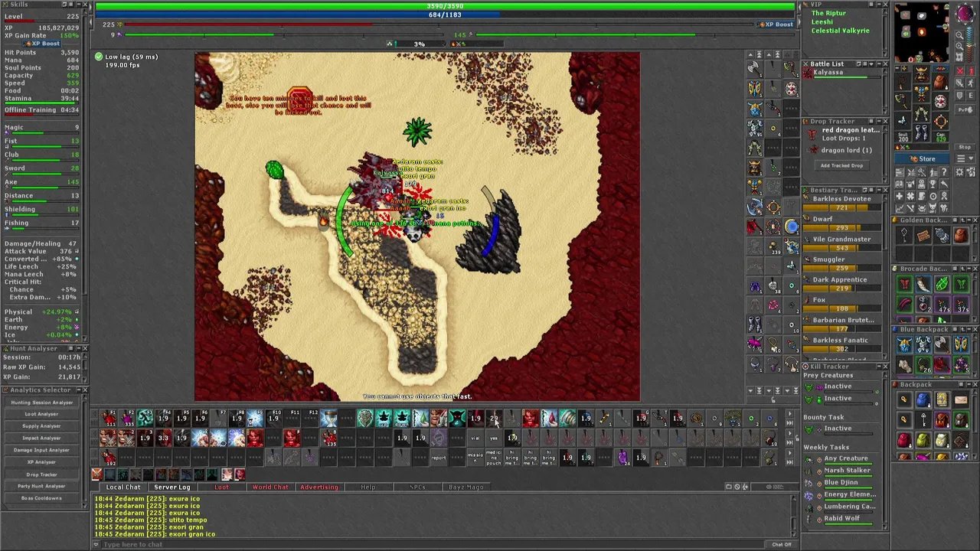Open the menu dropdown beside Store
Viewport: 980px width, 551px height.
coord(965,158)
